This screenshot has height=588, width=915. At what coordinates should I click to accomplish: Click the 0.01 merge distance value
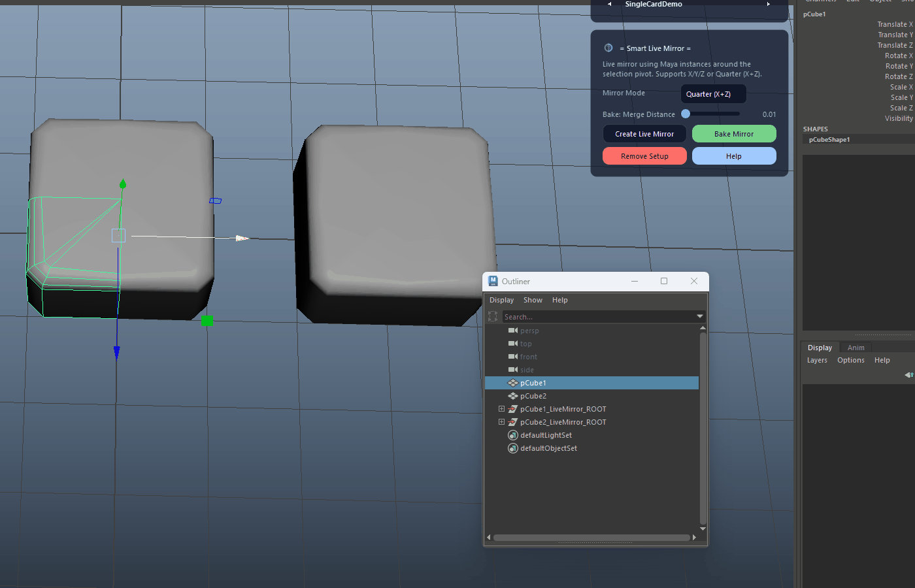pos(769,114)
